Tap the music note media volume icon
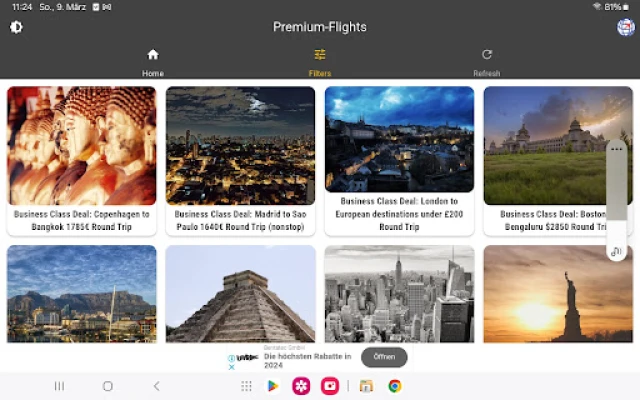Viewport: 640px width, 400px height. coord(617,251)
